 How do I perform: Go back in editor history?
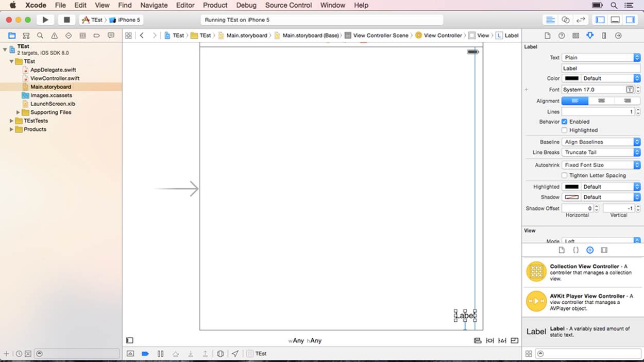(x=142, y=36)
